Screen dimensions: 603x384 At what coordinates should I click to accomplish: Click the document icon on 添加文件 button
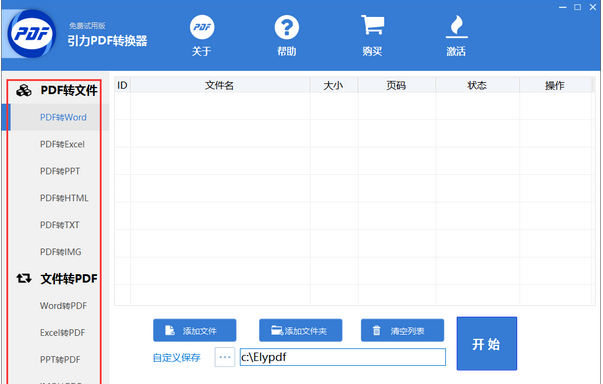(x=170, y=330)
